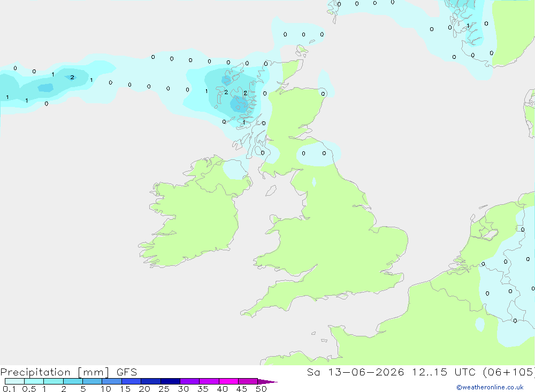
Task: Click the '0.1' legend scale label
Action: click(x=9, y=389)
